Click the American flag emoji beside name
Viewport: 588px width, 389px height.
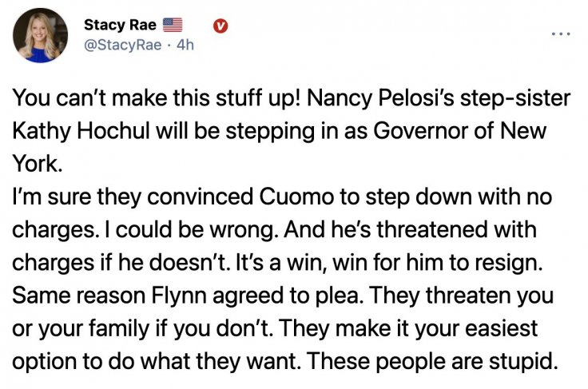pos(173,25)
